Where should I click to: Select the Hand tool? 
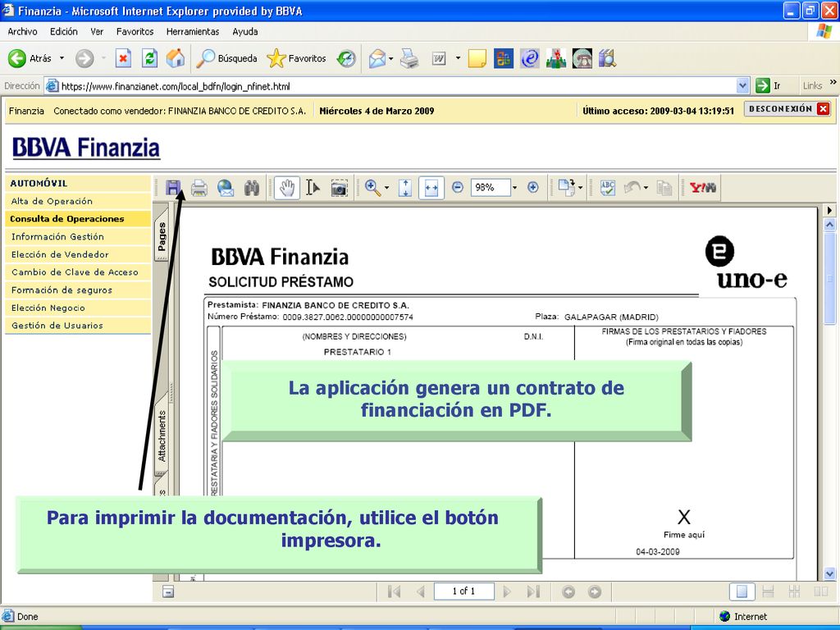[x=287, y=188]
